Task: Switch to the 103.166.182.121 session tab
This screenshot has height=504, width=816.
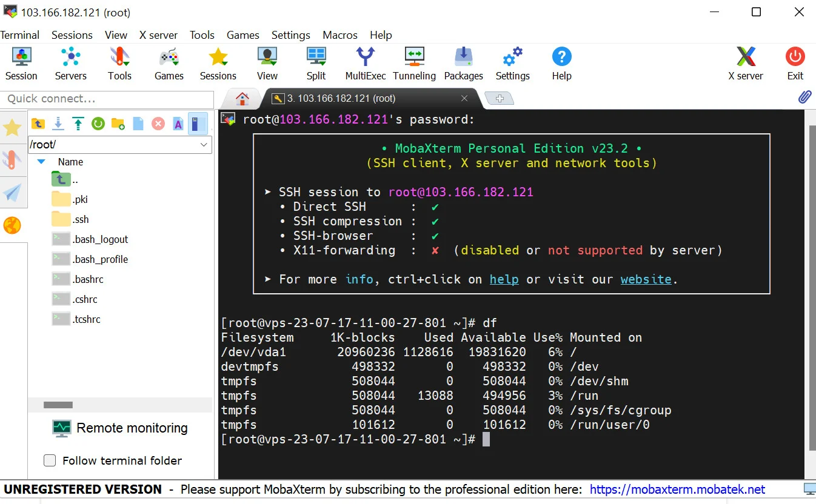Action: click(x=339, y=97)
